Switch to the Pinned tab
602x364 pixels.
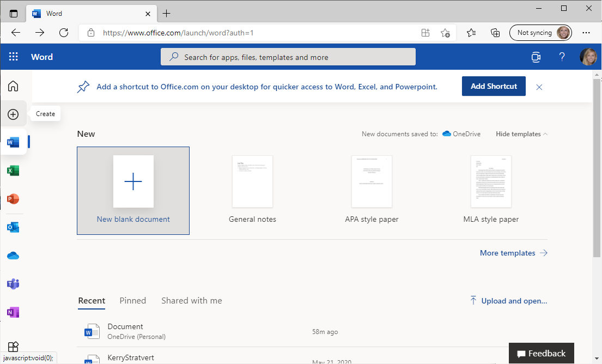point(133,301)
